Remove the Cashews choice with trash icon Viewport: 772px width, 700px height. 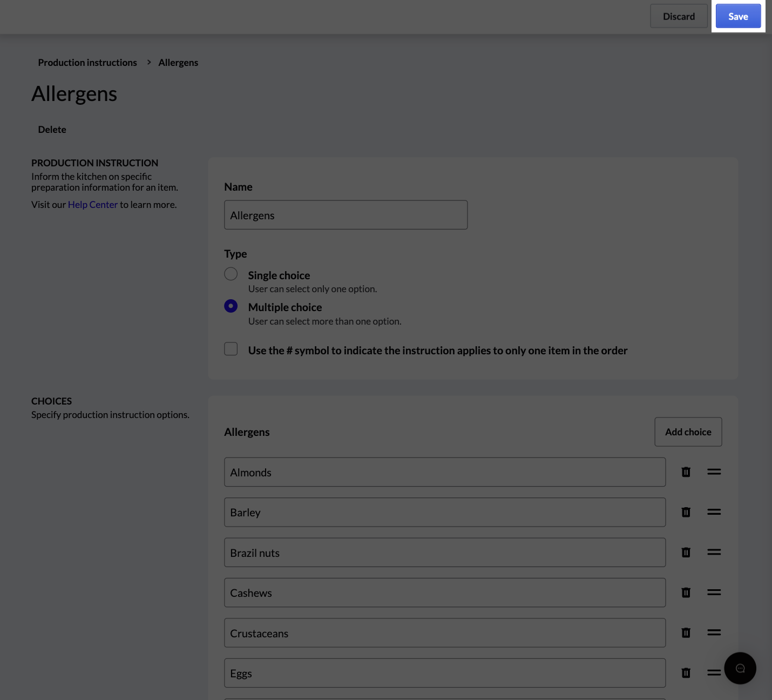pyautogui.click(x=686, y=593)
